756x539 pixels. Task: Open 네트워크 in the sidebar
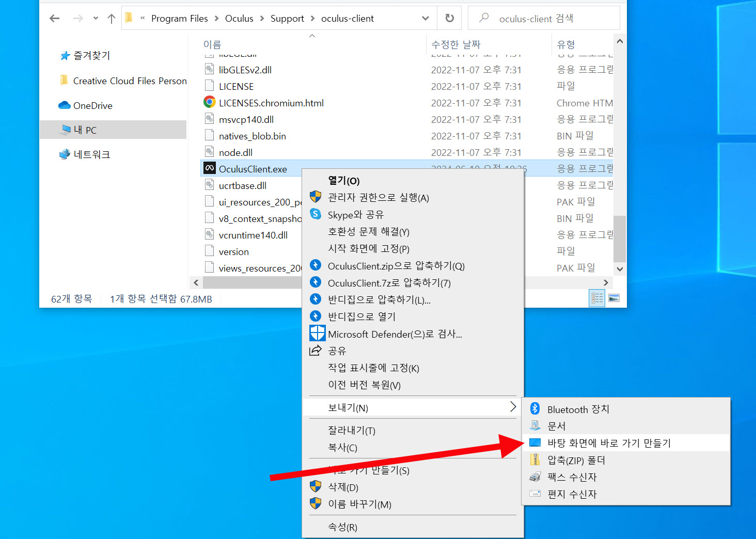pos(85,154)
